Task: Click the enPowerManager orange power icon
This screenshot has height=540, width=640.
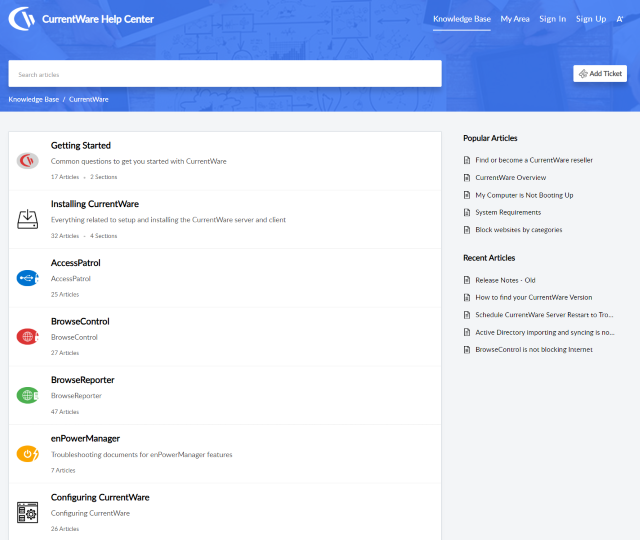Action: click(27, 454)
